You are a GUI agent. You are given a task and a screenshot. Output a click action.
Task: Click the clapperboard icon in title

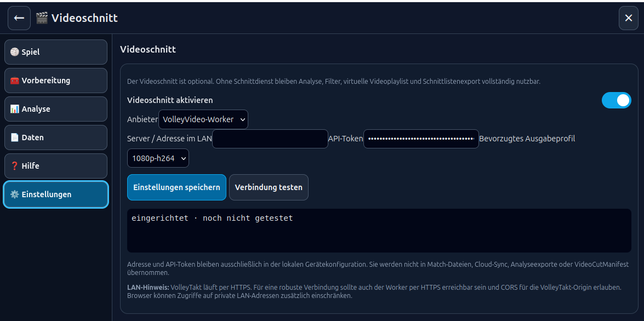(x=42, y=18)
